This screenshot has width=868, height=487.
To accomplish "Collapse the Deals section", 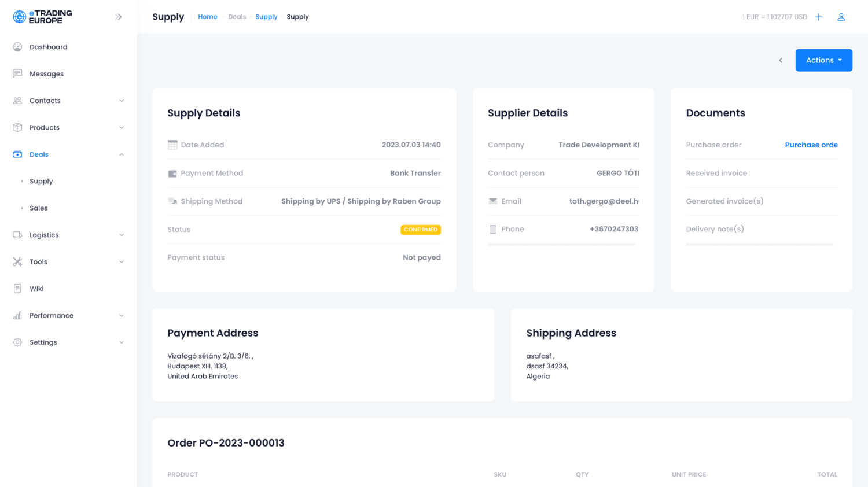I will [x=122, y=154].
